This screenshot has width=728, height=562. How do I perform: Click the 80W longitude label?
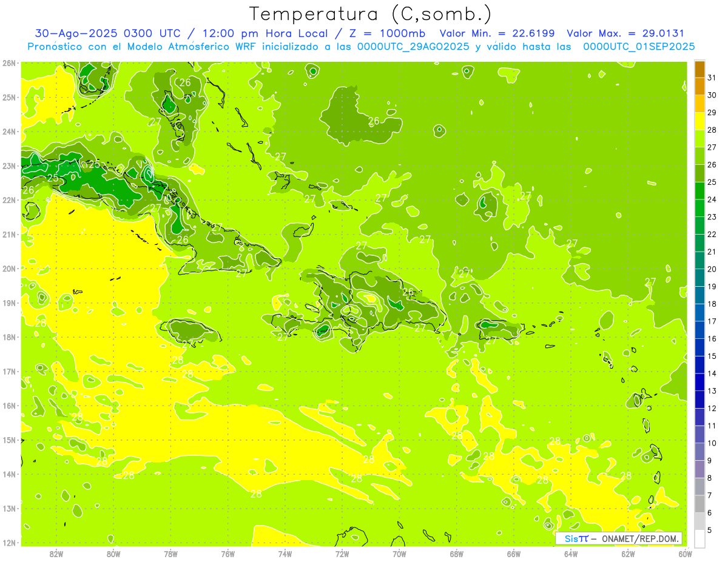point(113,554)
